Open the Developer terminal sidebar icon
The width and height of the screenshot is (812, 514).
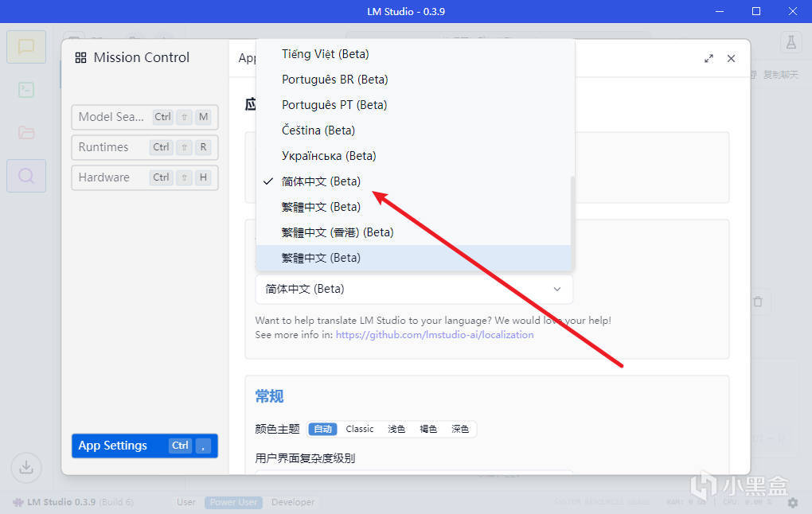(x=26, y=90)
